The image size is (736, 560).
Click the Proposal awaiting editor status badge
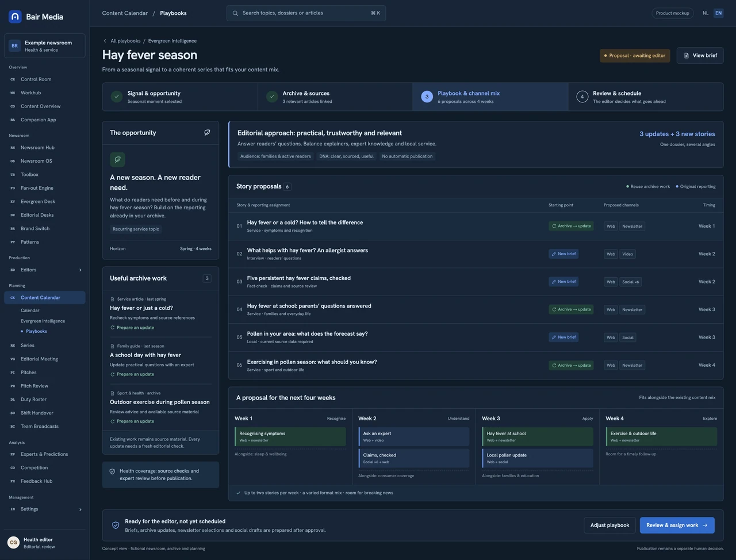(635, 56)
